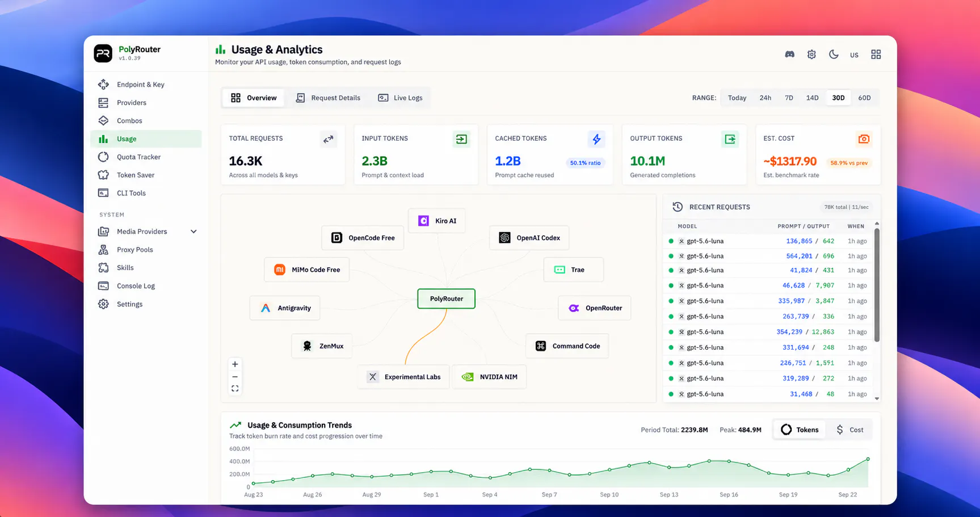Click the Cached Tokens lightning icon
Image resolution: width=980 pixels, height=517 pixels.
click(596, 139)
